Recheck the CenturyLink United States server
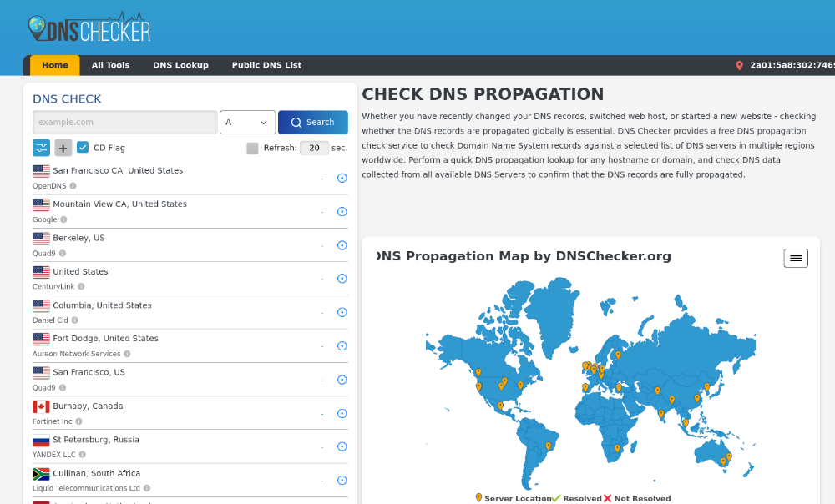The image size is (835, 504). tap(342, 279)
